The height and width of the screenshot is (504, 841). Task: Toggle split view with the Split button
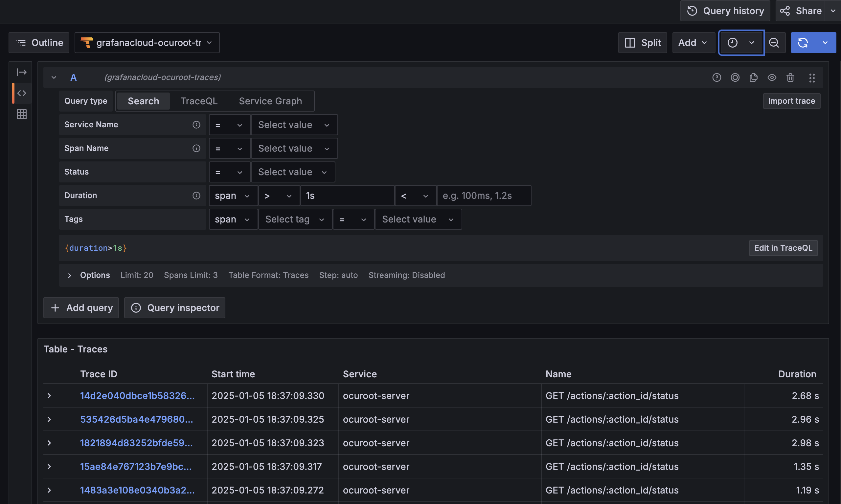(643, 42)
